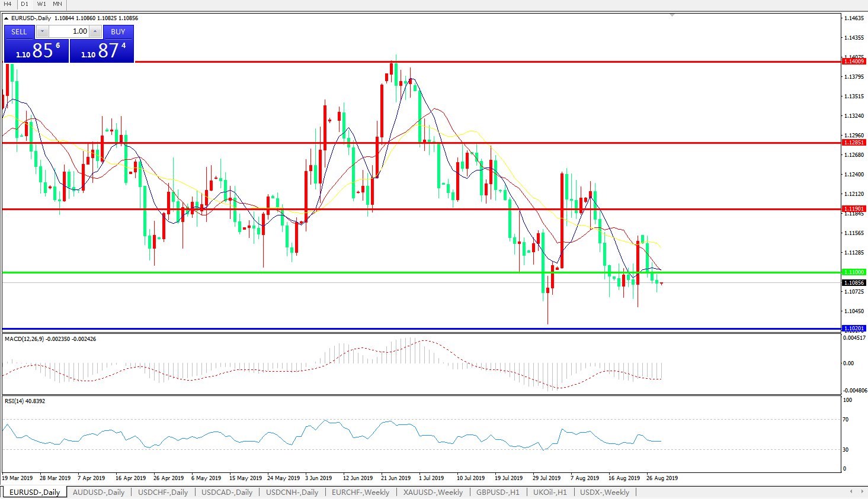Open the AUDUSD-,Daily chart tab
This screenshot has height=499, width=868.
[98, 492]
